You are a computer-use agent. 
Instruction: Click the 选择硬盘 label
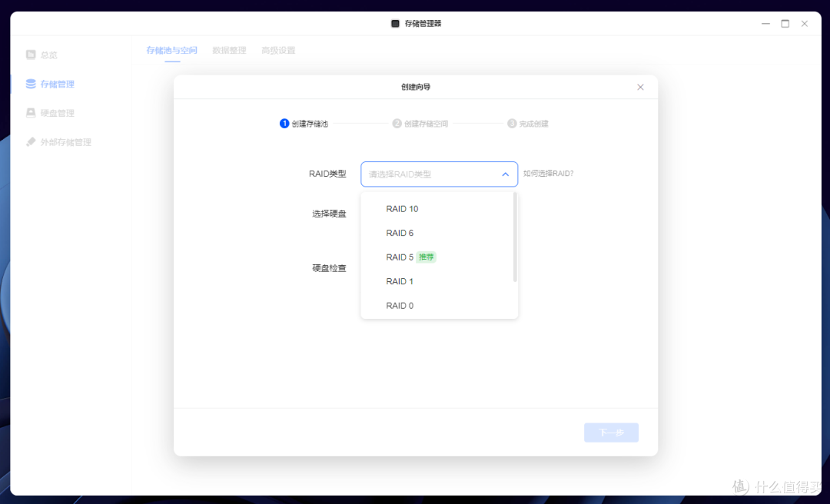tap(329, 214)
